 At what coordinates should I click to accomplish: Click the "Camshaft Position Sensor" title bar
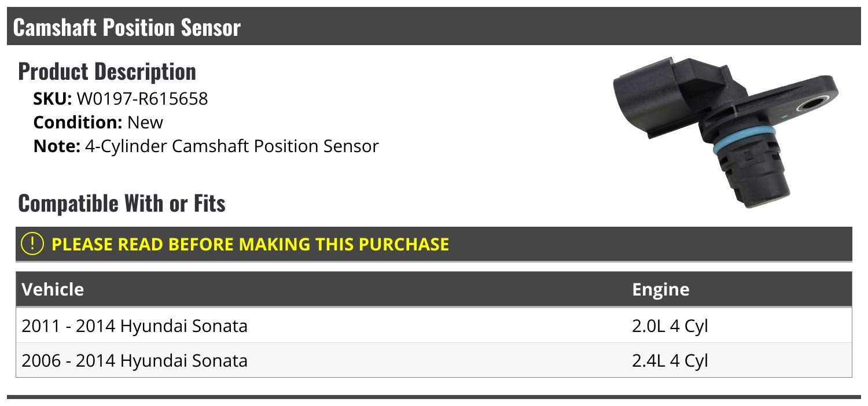pyautogui.click(x=127, y=27)
